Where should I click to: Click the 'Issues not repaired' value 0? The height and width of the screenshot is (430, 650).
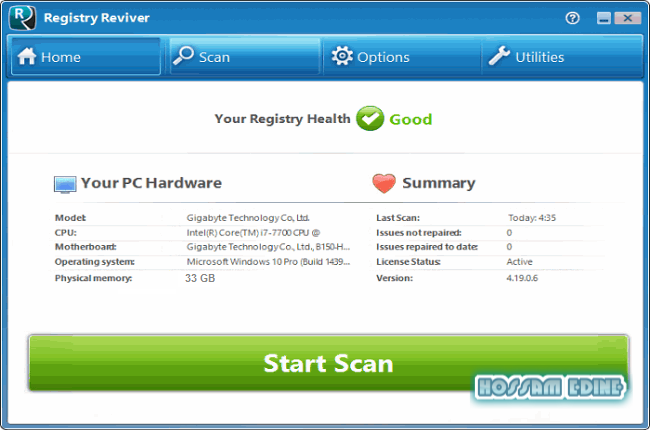pos(509,233)
